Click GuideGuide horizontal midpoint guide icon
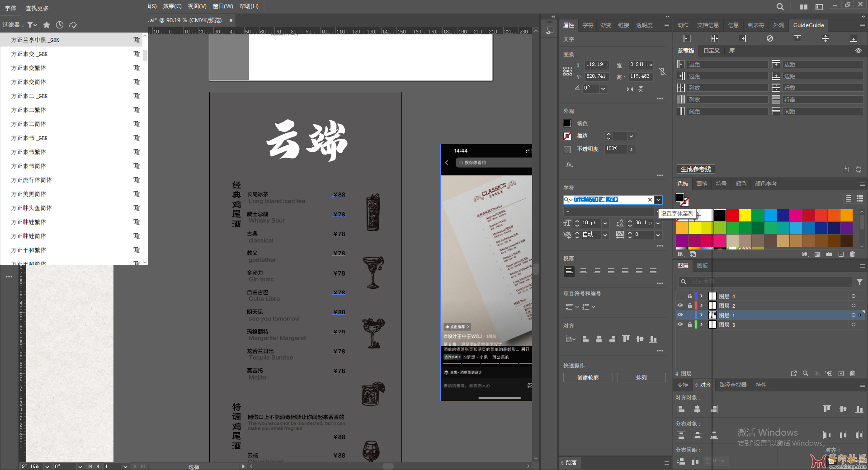 pos(715,38)
